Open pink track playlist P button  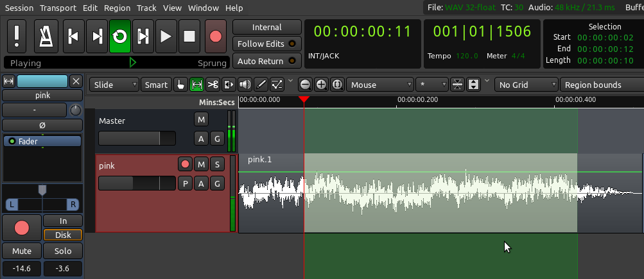[185, 183]
